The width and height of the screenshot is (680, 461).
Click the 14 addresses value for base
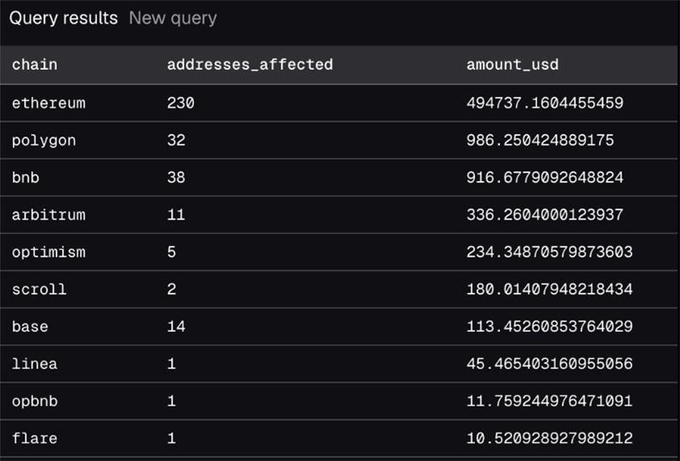pyautogui.click(x=176, y=327)
